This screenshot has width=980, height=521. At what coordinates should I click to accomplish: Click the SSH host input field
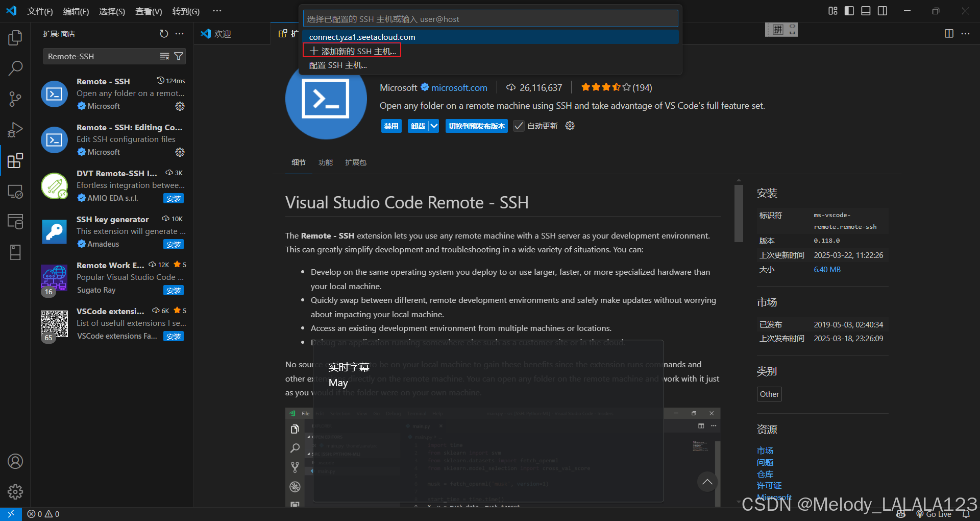[491, 19]
